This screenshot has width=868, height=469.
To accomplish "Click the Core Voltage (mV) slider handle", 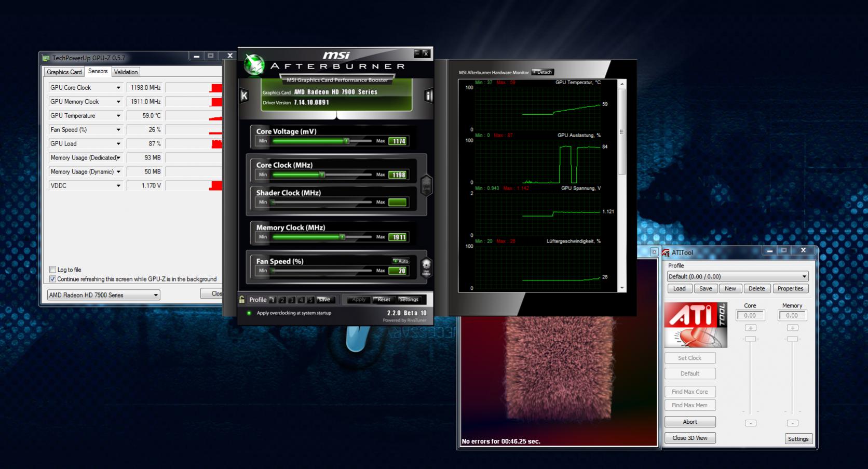I will [x=346, y=141].
